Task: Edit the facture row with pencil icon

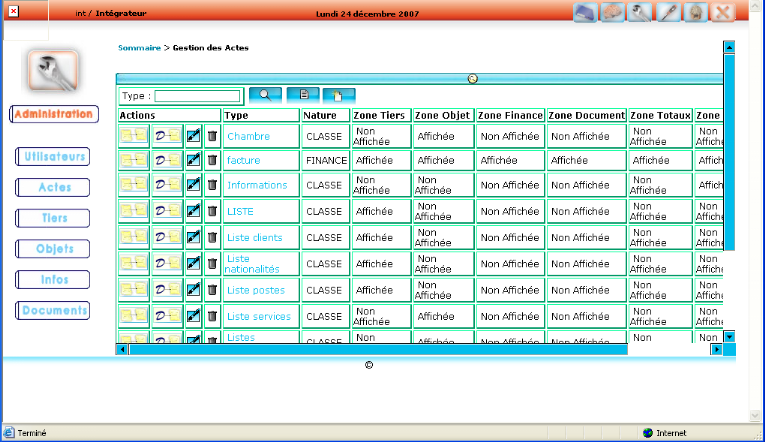Action: 194,160
